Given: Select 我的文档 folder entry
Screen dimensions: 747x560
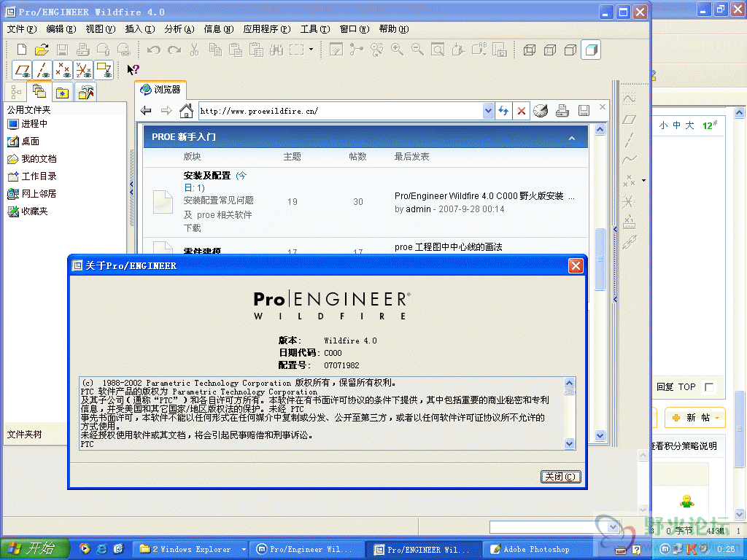Looking at the screenshot, I should 32,159.
